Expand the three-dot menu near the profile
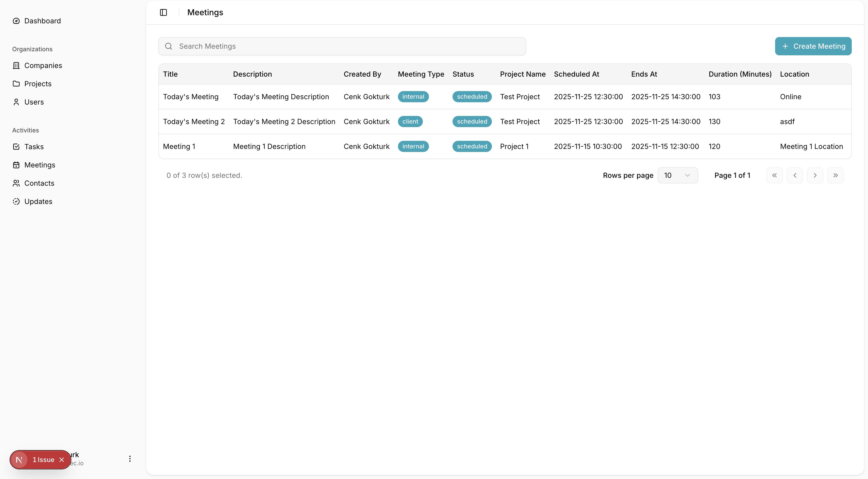Image resolution: width=868 pixels, height=479 pixels. [130, 458]
